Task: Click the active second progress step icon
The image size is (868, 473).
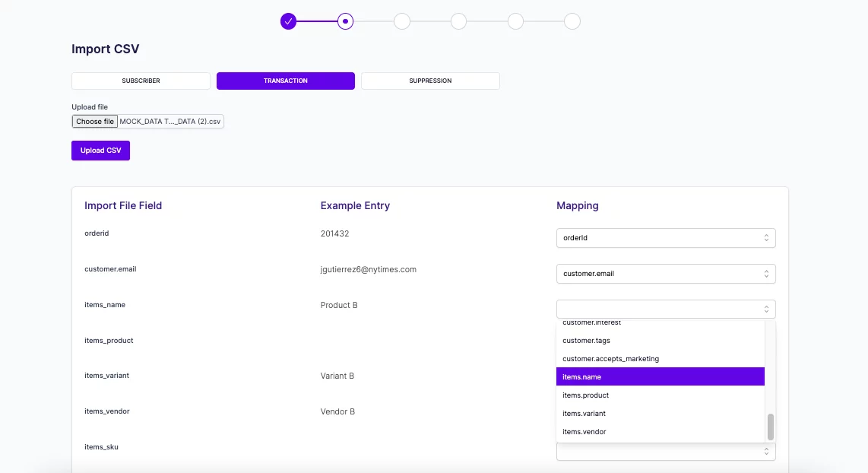Action: [345, 21]
